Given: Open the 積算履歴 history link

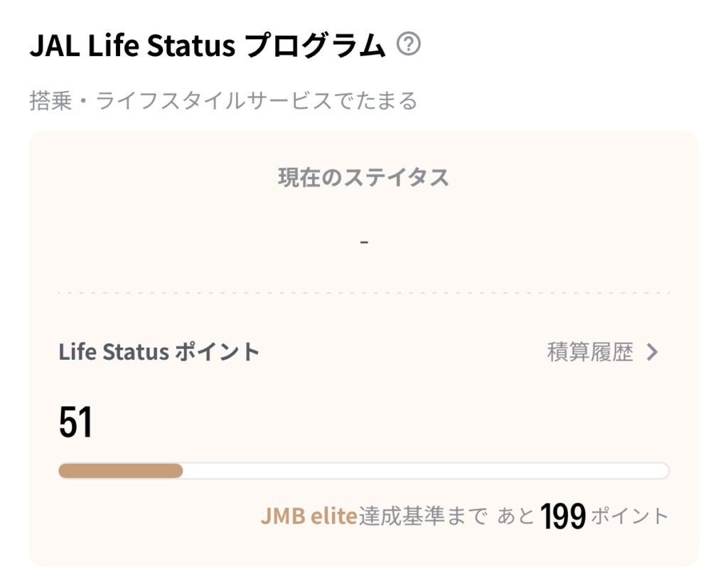Looking at the screenshot, I should point(590,352).
